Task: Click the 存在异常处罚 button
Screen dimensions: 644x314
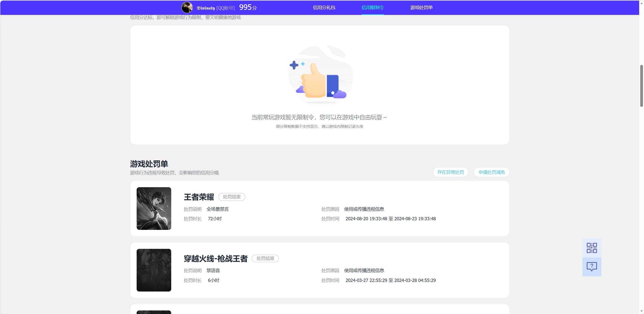Action: click(451, 172)
